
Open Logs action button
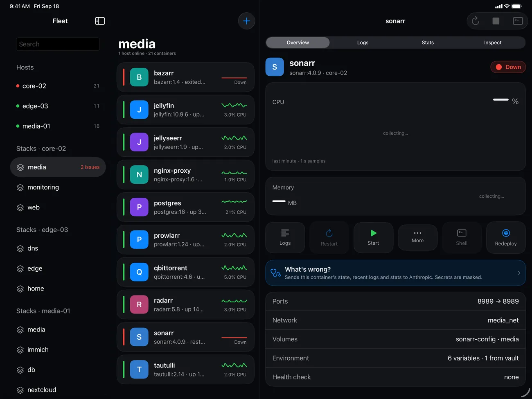tap(285, 237)
